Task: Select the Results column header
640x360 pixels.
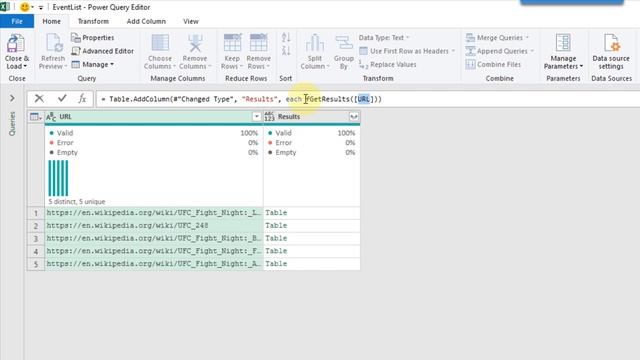Action: click(312, 117)
